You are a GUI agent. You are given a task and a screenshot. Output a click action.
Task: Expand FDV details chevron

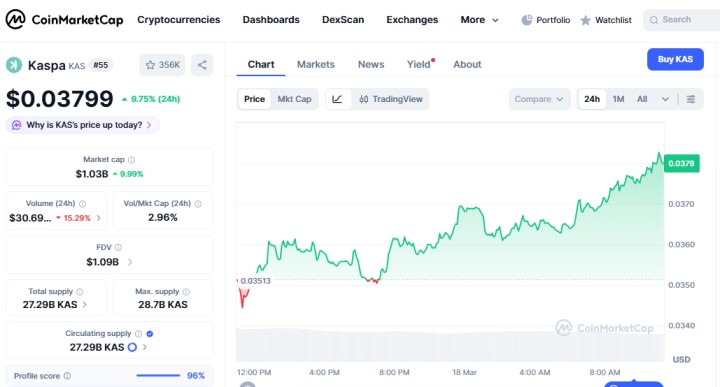click(130, 262)
